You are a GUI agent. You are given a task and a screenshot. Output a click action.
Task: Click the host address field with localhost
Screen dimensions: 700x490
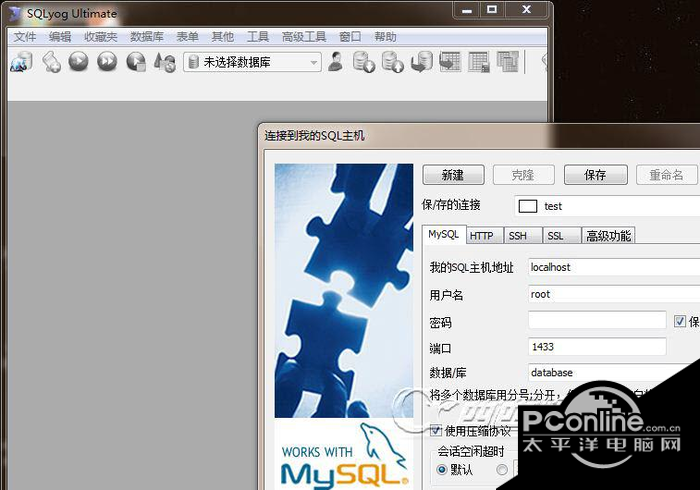tap(614, 267)
